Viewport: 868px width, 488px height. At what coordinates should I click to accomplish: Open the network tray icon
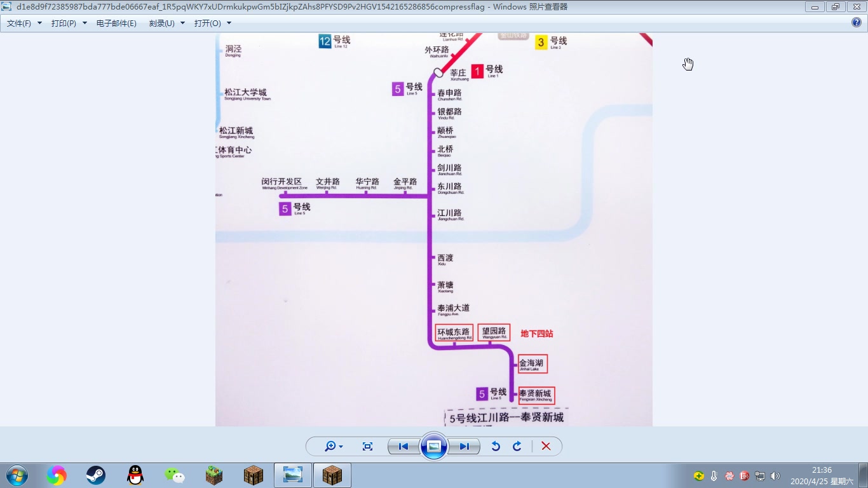[x=760, y=476]
